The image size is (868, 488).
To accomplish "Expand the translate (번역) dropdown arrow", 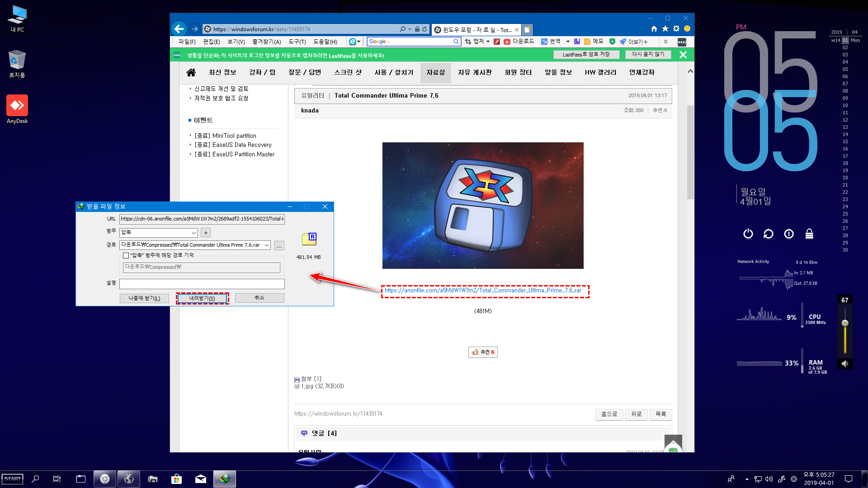I will point(568,42).
